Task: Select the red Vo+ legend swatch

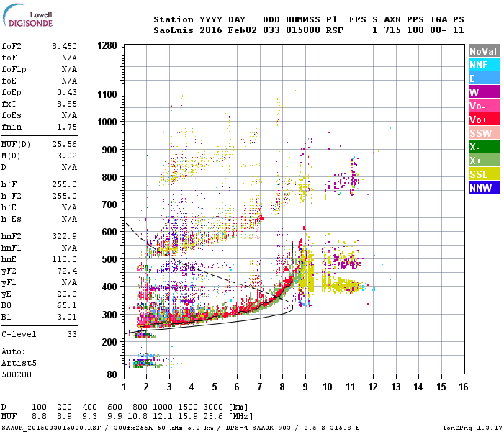Action: pyautogui.click(x=484, y=120)
